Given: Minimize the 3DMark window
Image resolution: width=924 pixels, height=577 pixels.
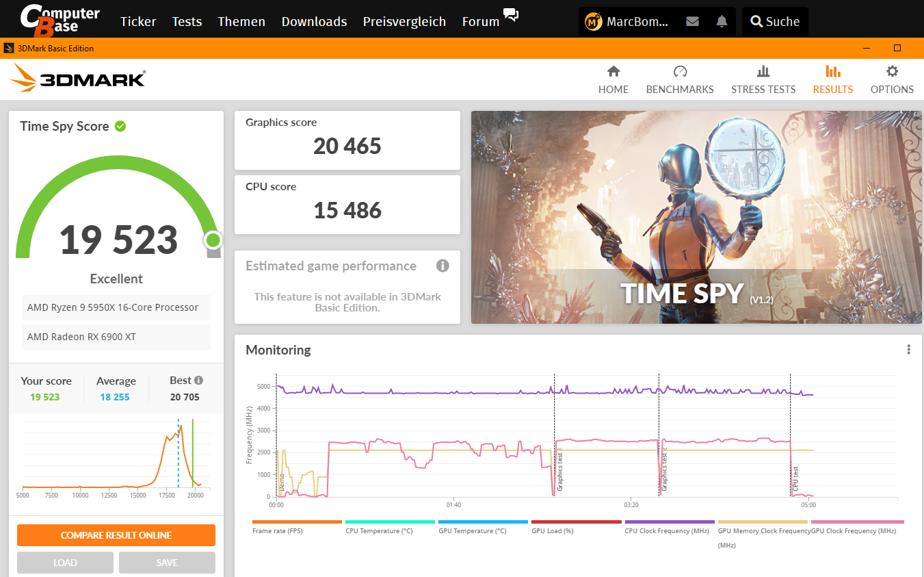Looking at the screenshot, I should (867, 48).
